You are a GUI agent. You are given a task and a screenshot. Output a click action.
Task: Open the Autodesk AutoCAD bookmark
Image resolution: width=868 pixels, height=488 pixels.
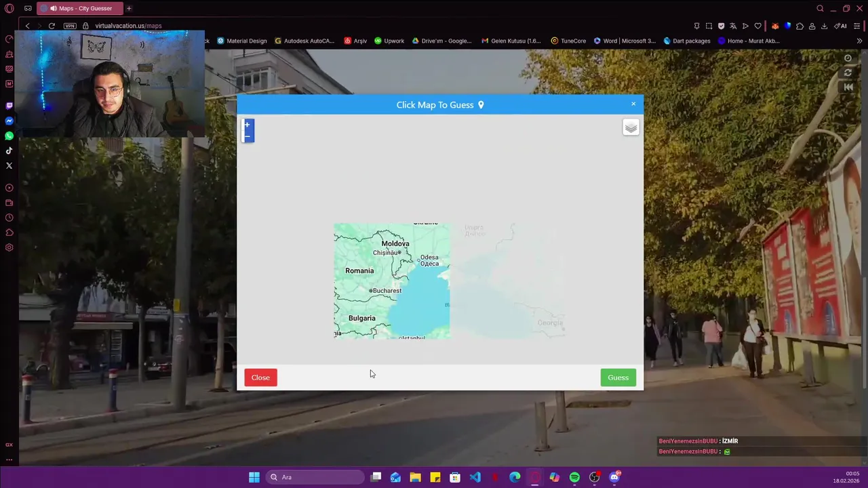click(304, 41)
